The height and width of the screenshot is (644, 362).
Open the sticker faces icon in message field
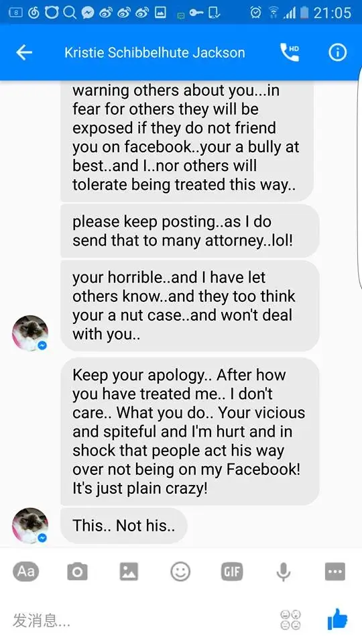290,620
